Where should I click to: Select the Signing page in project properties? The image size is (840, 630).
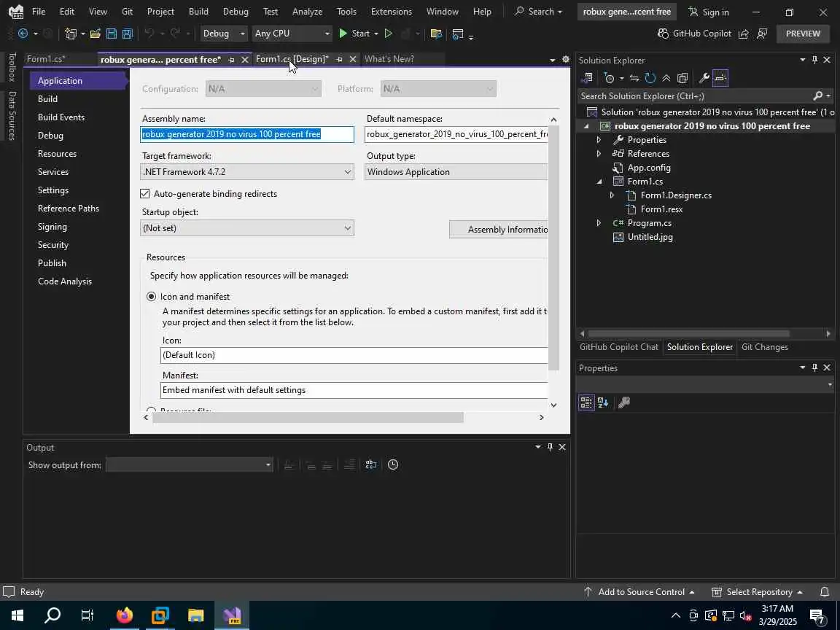pos(52,227)
